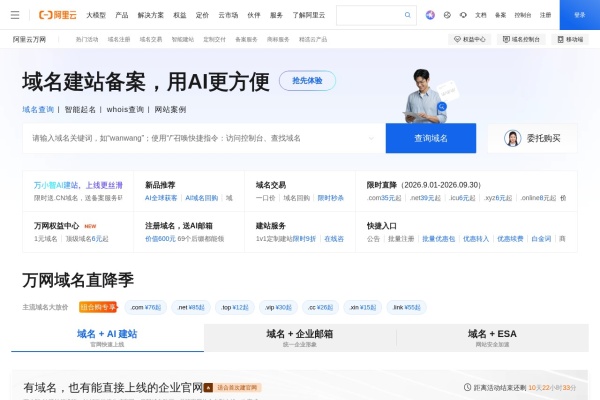The image size is (600, 400).
Task: Click the .vip ¥30起 chip
Action: click(278, 307)
